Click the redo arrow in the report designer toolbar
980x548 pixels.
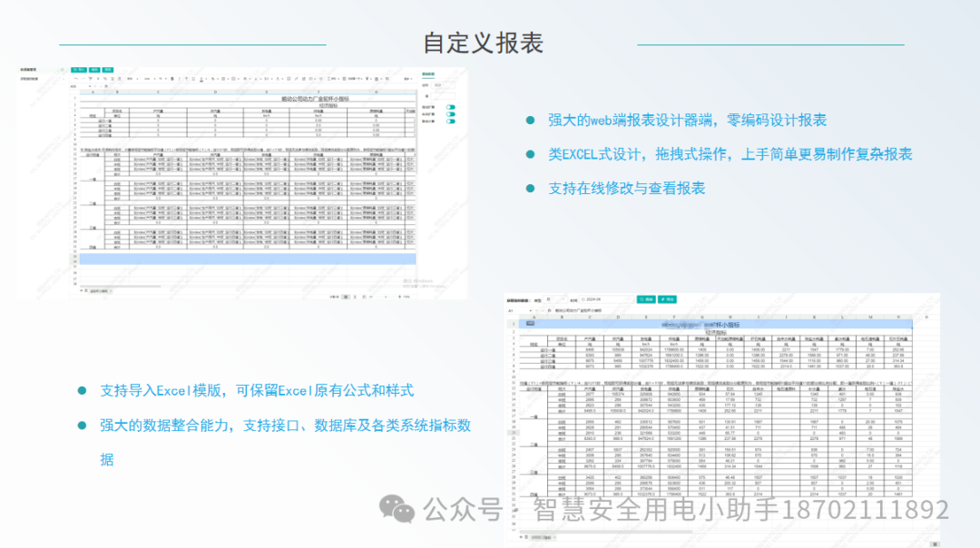click(x=83, y=79)
